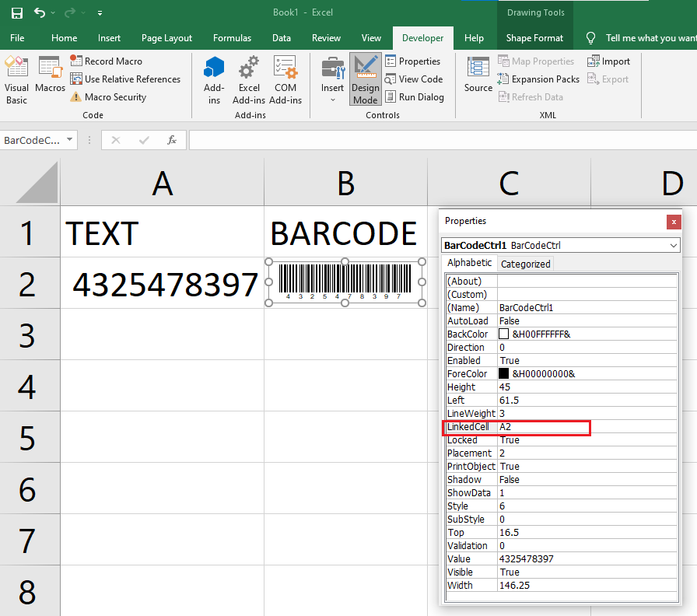Open COM Add-ins dialog
697x616 pixels.
[285, 80]
